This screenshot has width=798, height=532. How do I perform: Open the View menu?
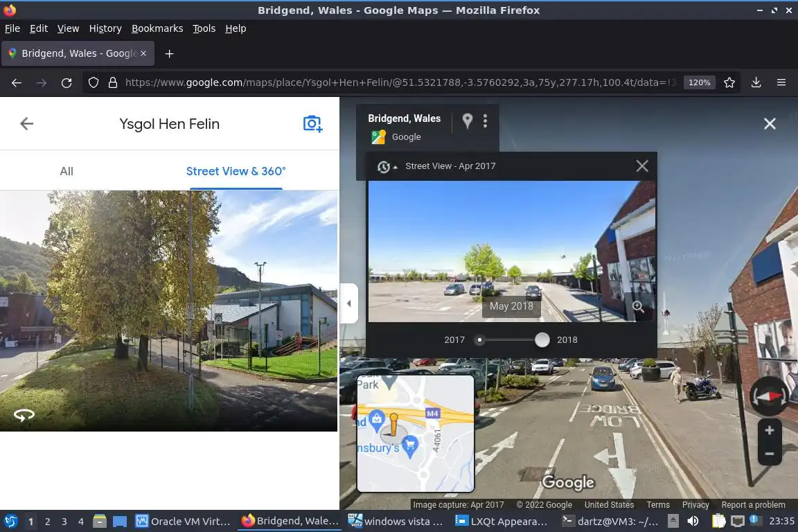(68, 28)
